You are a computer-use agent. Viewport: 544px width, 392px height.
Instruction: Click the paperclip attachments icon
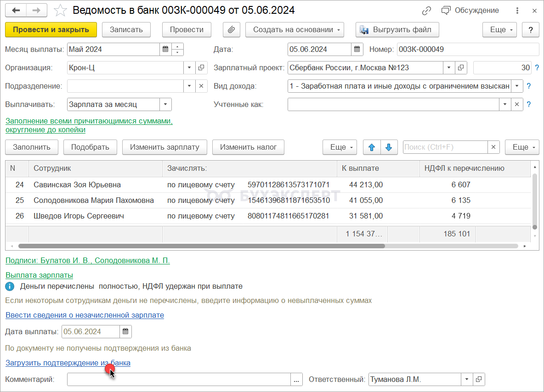[x=231, y=30]
